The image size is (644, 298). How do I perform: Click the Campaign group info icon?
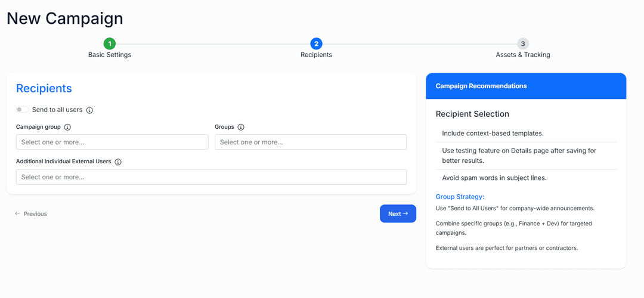click(67, 127)
